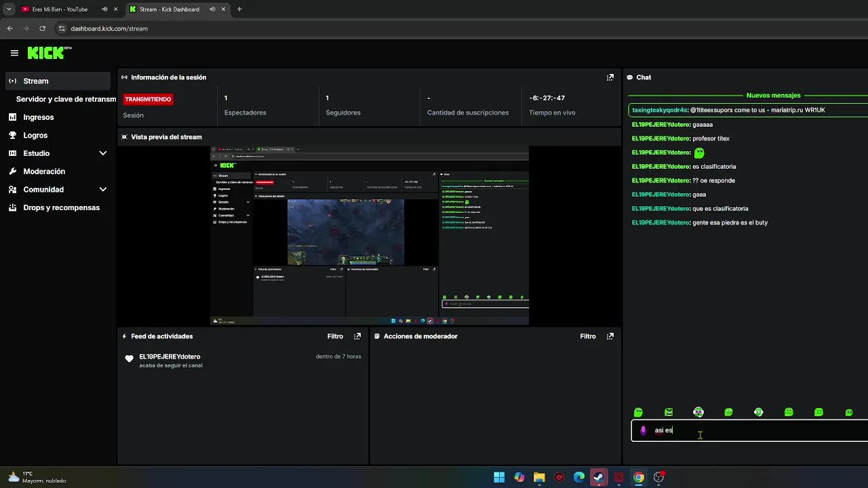Expand the Estudio chevron
This screenshot has height=488, width=868.
(103, 153)
